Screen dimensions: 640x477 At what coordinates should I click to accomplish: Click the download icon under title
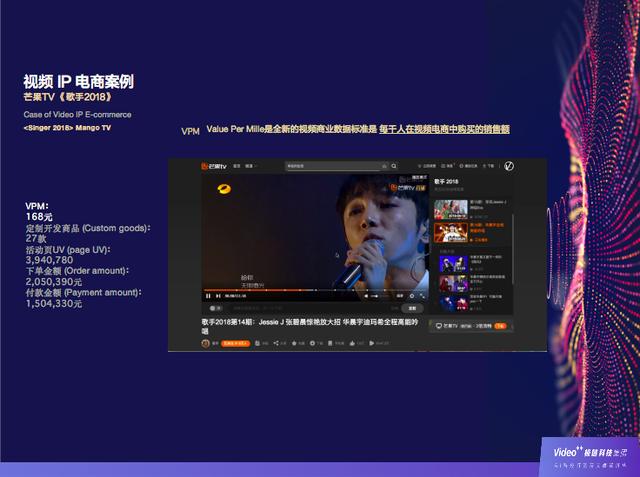(312, 343)
